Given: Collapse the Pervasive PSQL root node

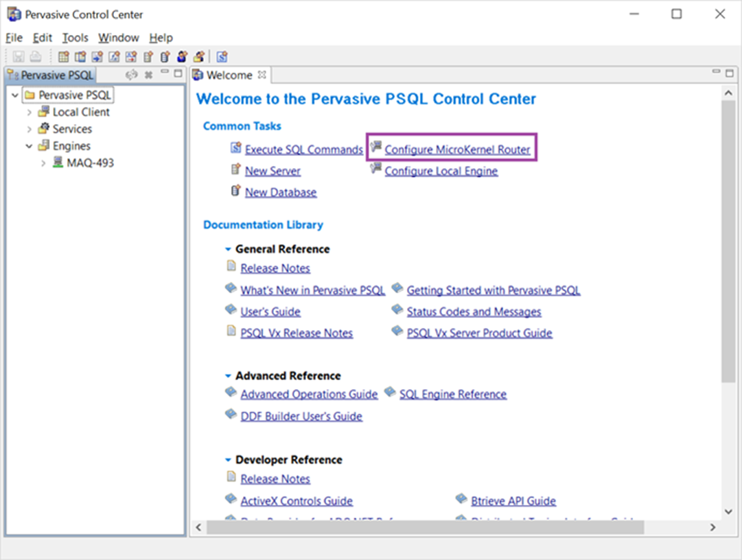Looking at the screenshot, I should (x=15, y=95).
